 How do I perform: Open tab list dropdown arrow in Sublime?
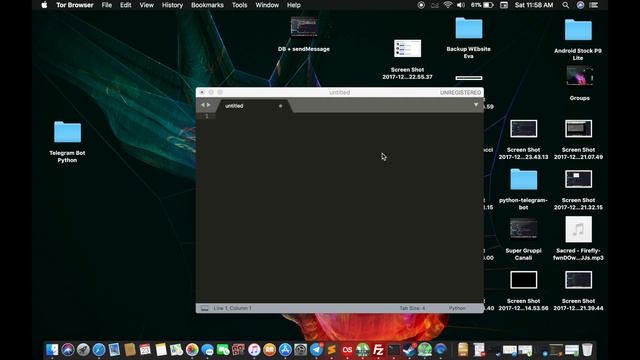[x=476, y=105]
